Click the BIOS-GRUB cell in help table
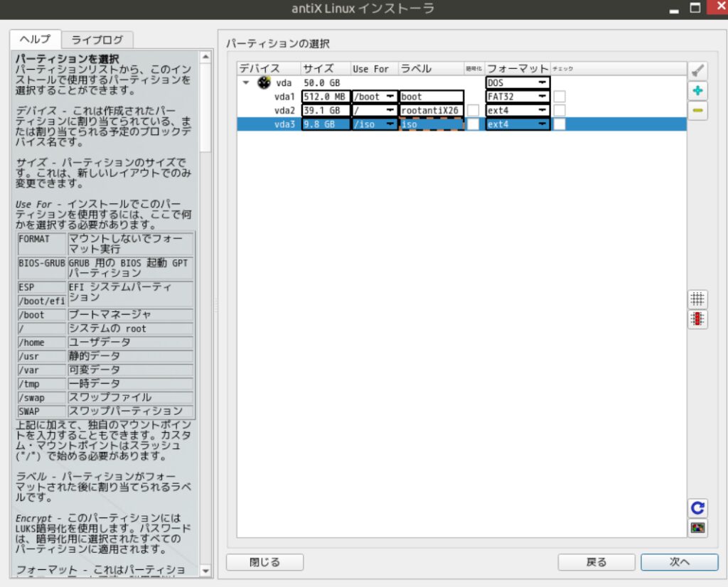The image size is (728, 587). (42, 268)
